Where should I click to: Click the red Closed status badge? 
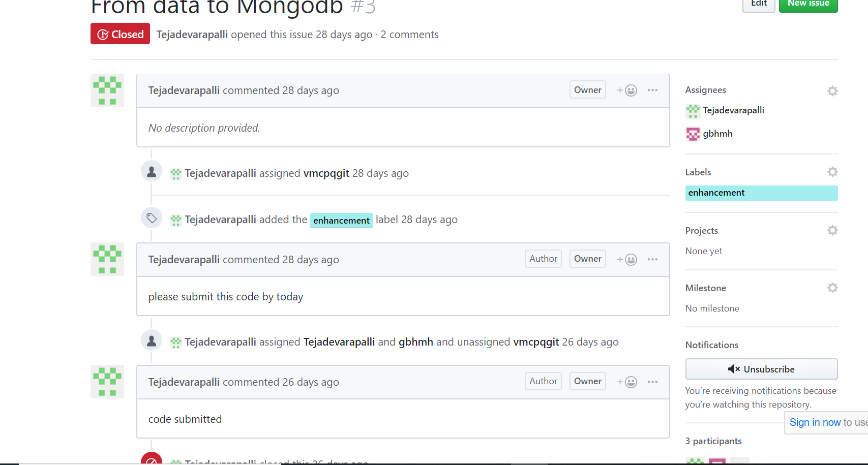coord(120,34)
